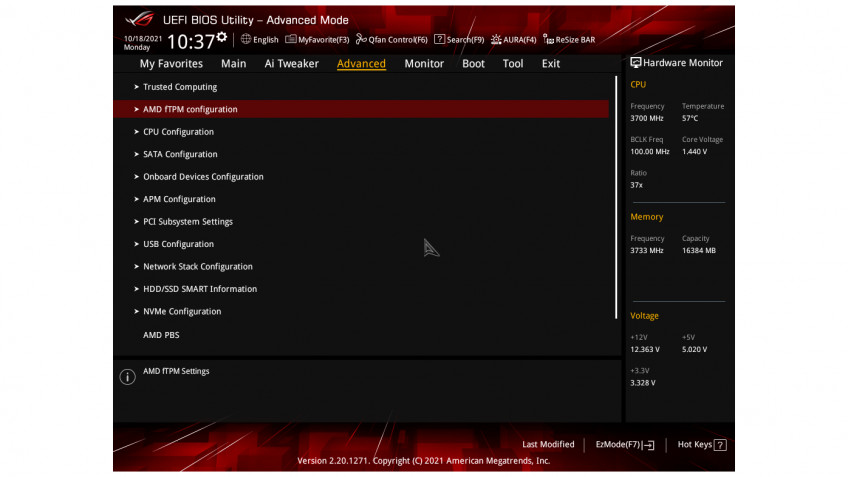This screenshot has height=477, width=848.
Task: Open Qfan Control fan icon
Action: click(361, 39)
